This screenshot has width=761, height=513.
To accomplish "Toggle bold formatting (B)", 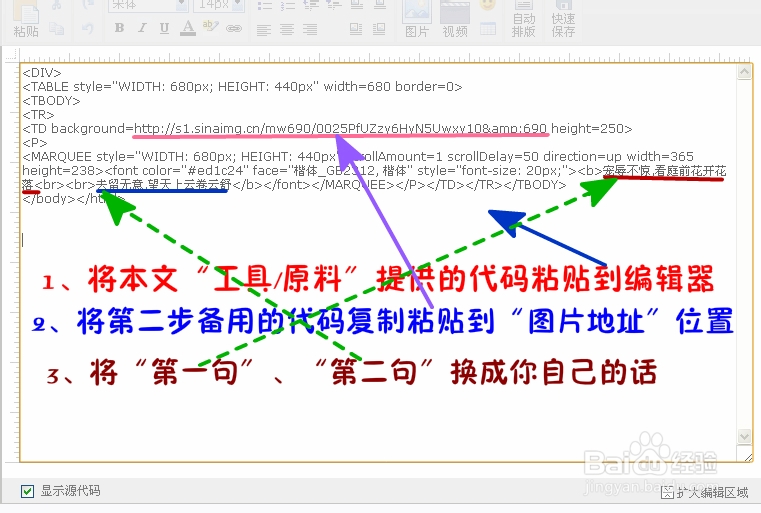I will [119, 28].
